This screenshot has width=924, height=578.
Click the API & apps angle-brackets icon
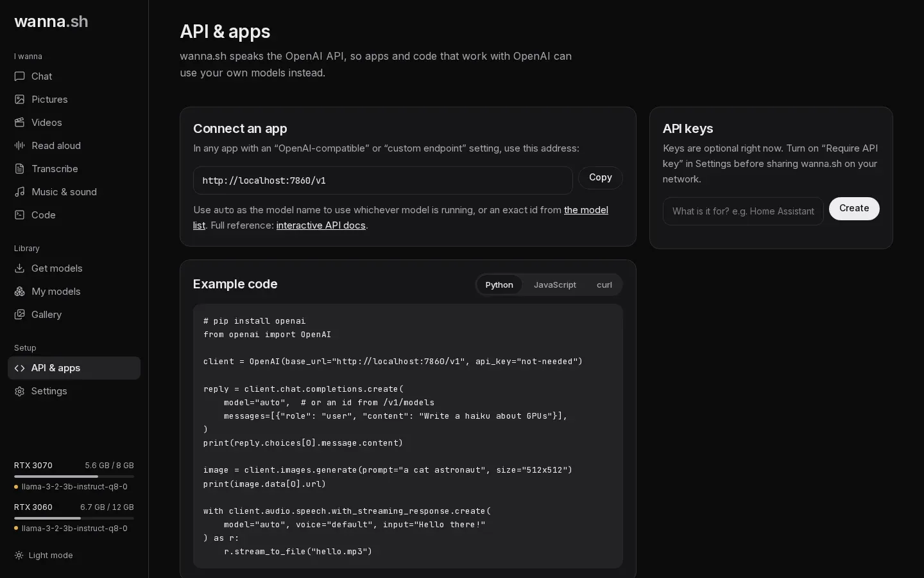pos(19,368)
